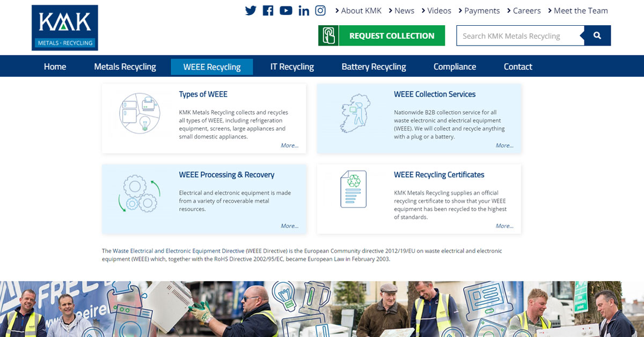644x337 pixels.
Task: Click More in Recycling Certificates card
Action: [504, 226]
